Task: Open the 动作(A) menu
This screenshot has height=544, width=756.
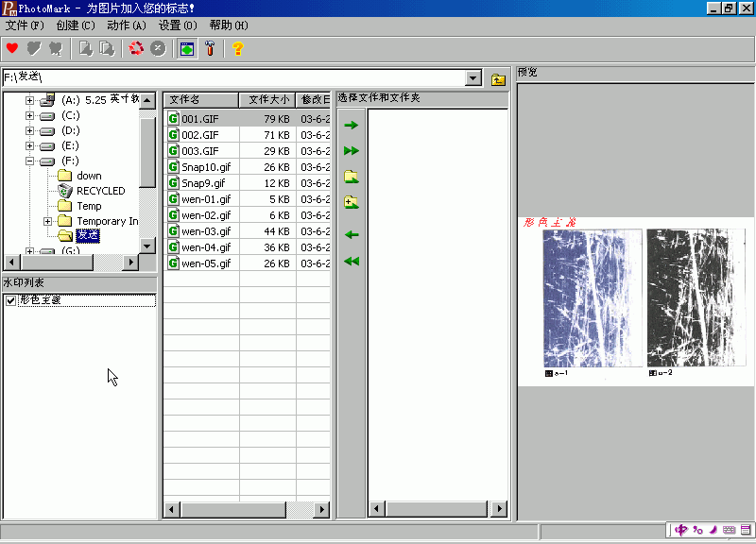Action: pyautogui.click(x=127, y=25)
